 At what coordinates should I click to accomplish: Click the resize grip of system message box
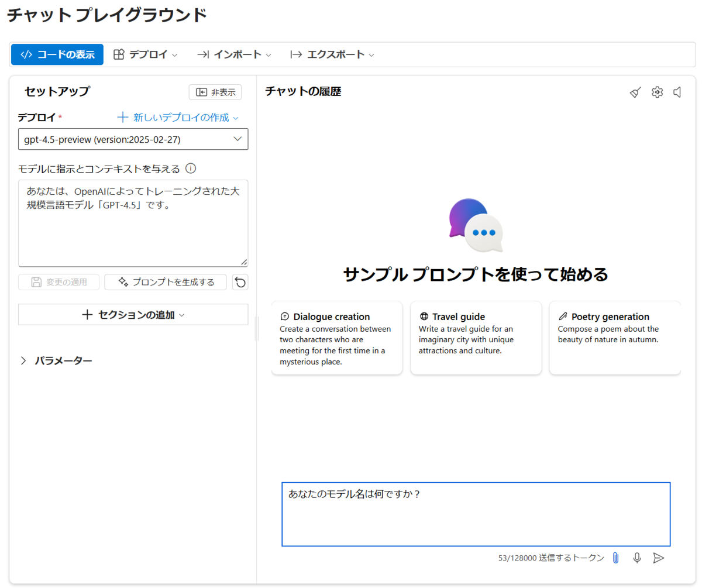point(243,262)
